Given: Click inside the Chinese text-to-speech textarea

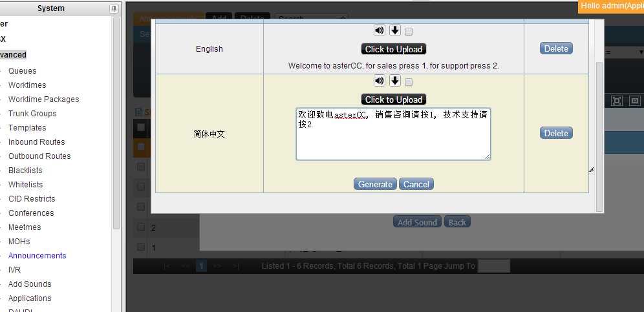Looking at the screenshot, I should pyautogui.click(x=392, y=139).
